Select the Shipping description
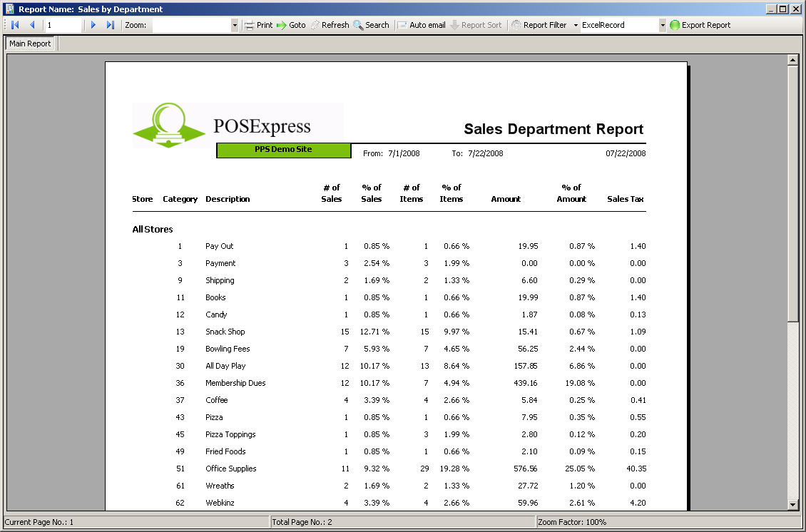The height and width of the screenshot is (532, 806). pyautogui.click(x=220, y=280)
